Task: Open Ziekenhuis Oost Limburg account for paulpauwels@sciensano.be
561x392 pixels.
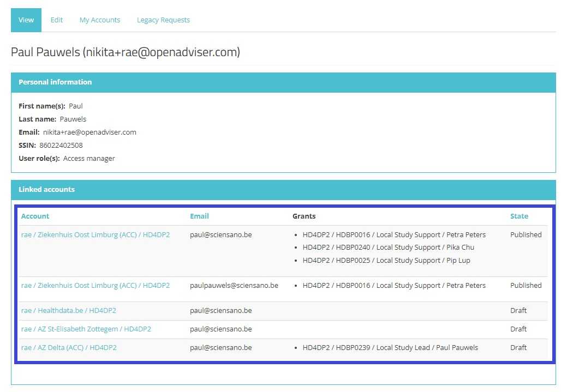Action: click(96, 286)
